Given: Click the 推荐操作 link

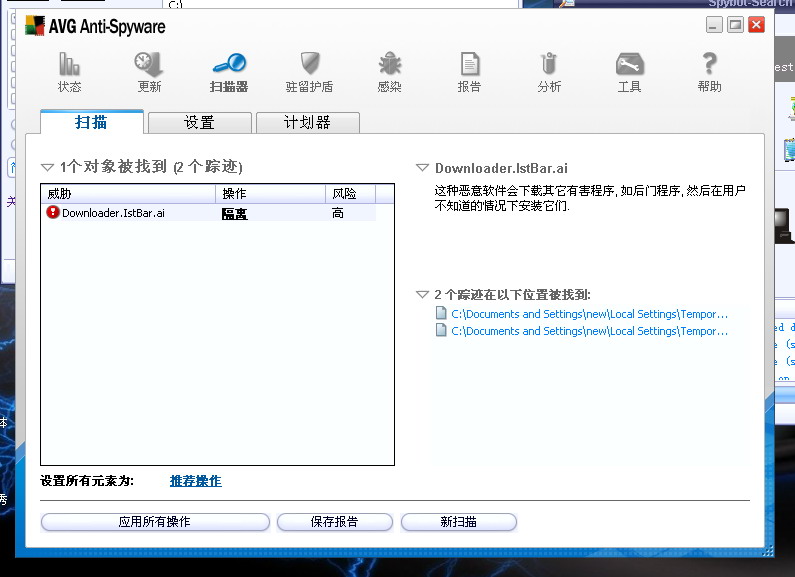Looking at the screenshot, I should pos(196,481).
